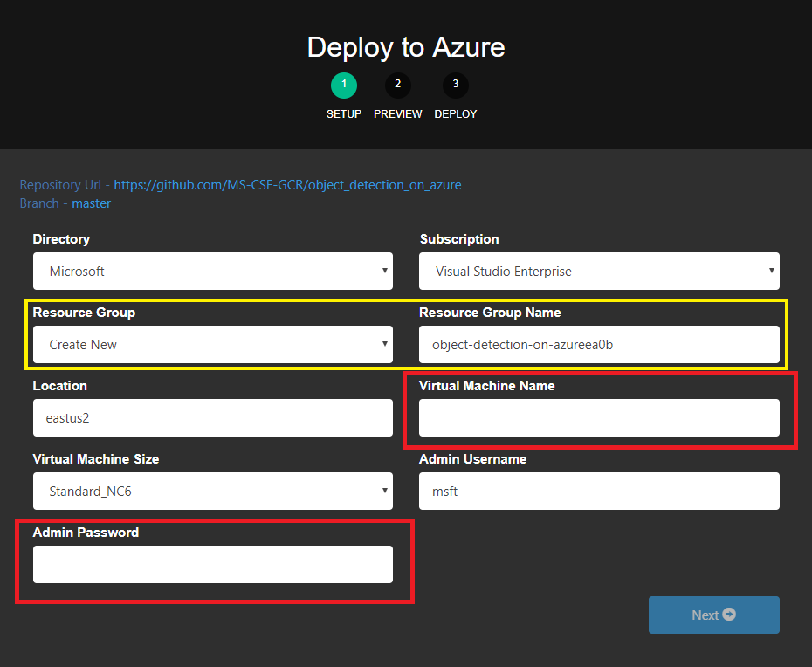
Task: Select step 1 circle for Setup
Action: (344, 86)
